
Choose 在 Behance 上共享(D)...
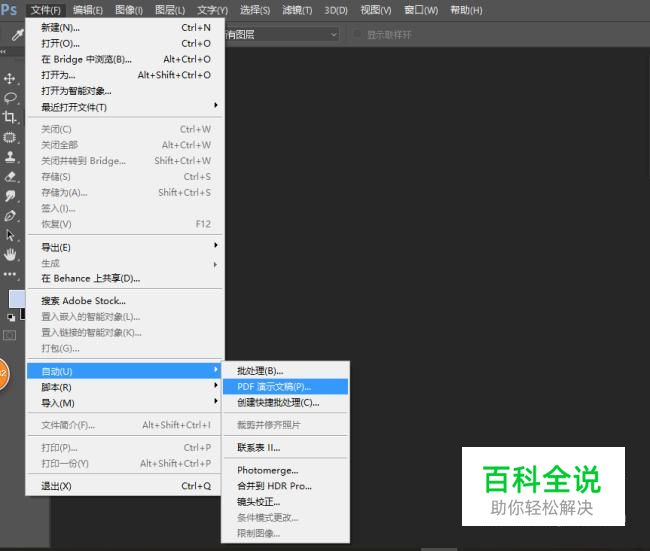[124, 279]
